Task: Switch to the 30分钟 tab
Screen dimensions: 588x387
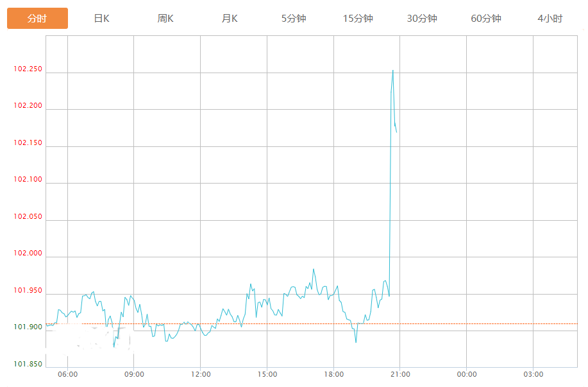Action: click(422, 19)
